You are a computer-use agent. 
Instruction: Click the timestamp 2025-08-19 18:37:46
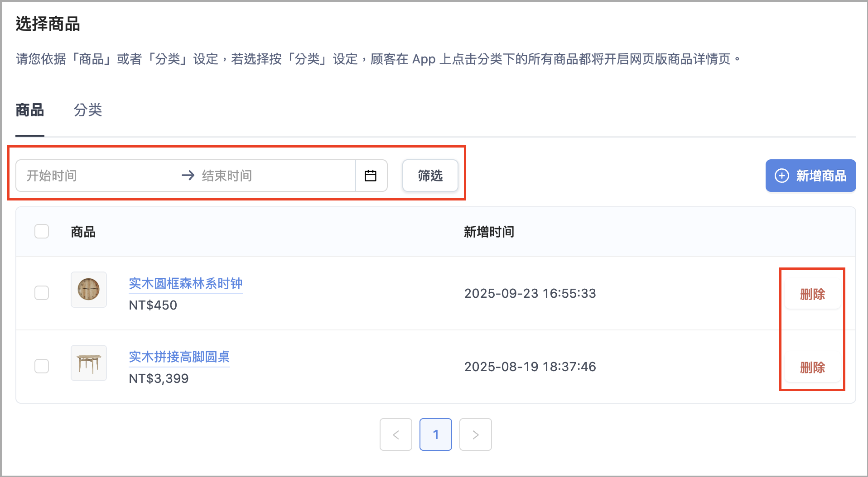pyautogui.click(x=530, y=367)
